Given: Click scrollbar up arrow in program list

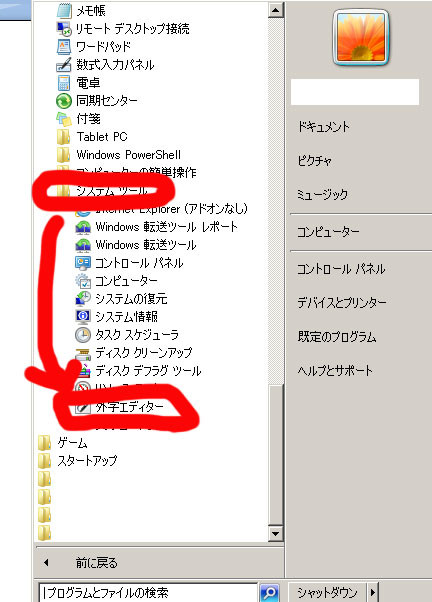Looking at the screenshot, I should (x=275, y=10).
